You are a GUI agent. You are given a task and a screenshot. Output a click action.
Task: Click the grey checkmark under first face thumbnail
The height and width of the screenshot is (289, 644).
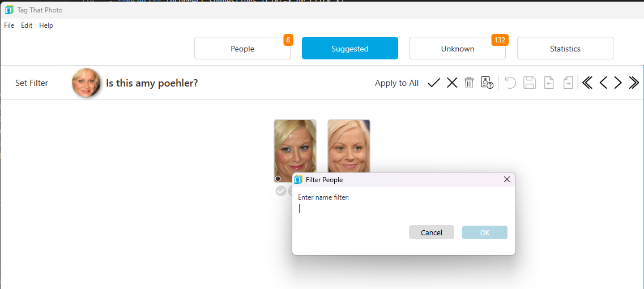point(280,191)
